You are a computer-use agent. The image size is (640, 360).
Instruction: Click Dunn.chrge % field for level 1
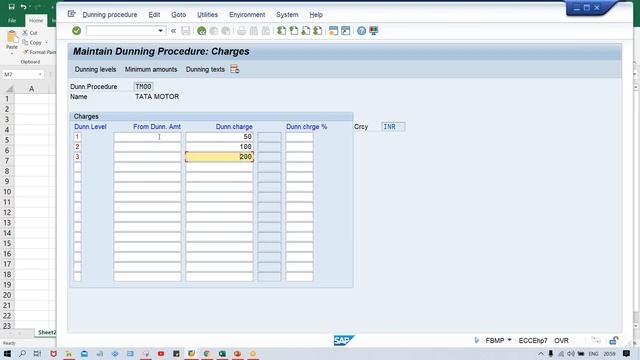tap(299, 137)
